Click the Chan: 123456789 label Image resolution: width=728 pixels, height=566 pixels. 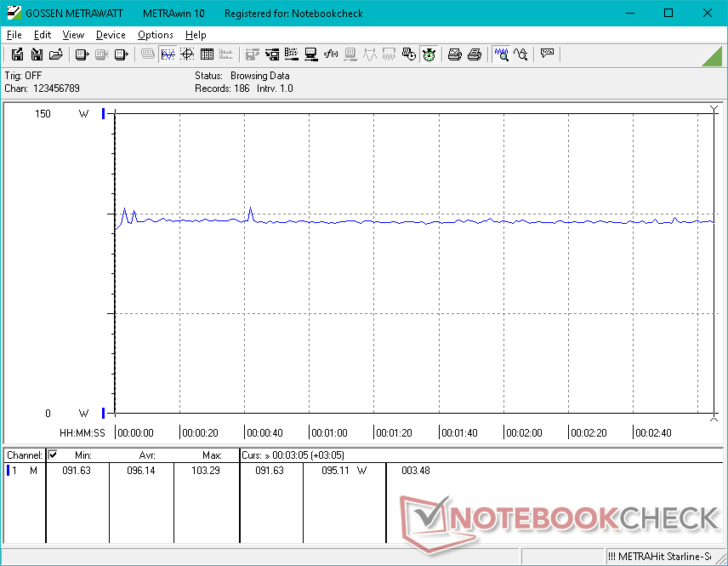42,89
